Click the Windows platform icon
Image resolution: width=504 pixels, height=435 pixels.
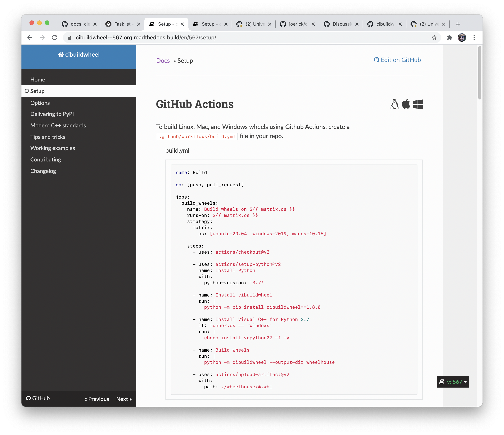click(418, 104)
